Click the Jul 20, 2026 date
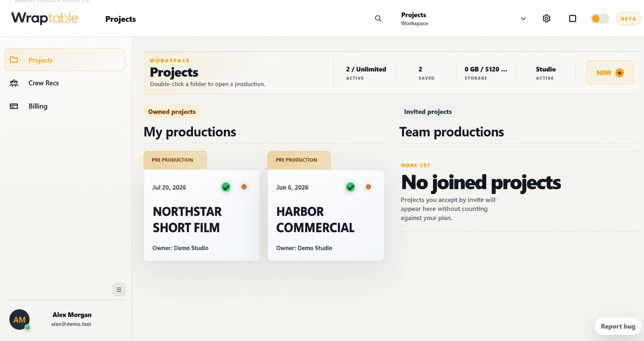The image size is (644, 341). (x=169, y=187)
